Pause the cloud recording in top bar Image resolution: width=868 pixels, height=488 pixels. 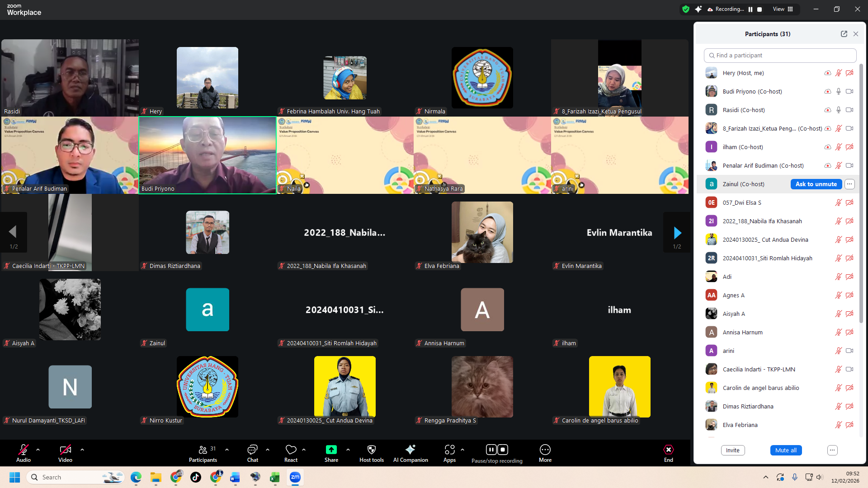tap(750, 9)
